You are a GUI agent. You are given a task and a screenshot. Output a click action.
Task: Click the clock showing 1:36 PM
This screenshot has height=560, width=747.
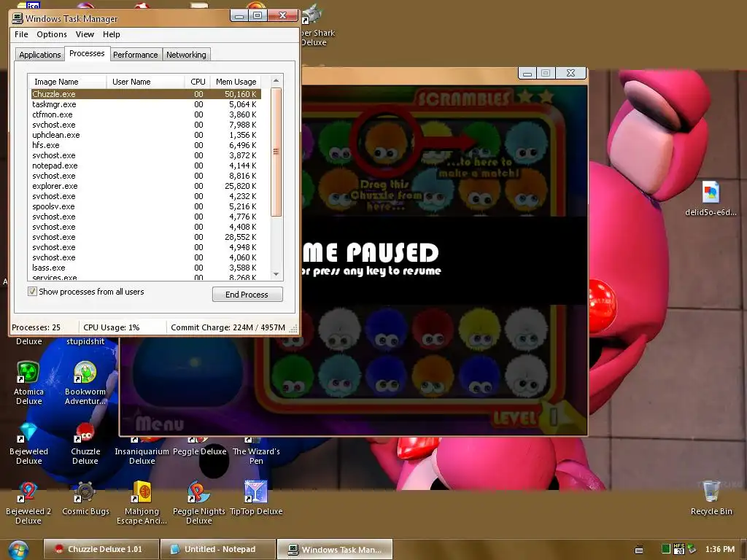(720, 549)
